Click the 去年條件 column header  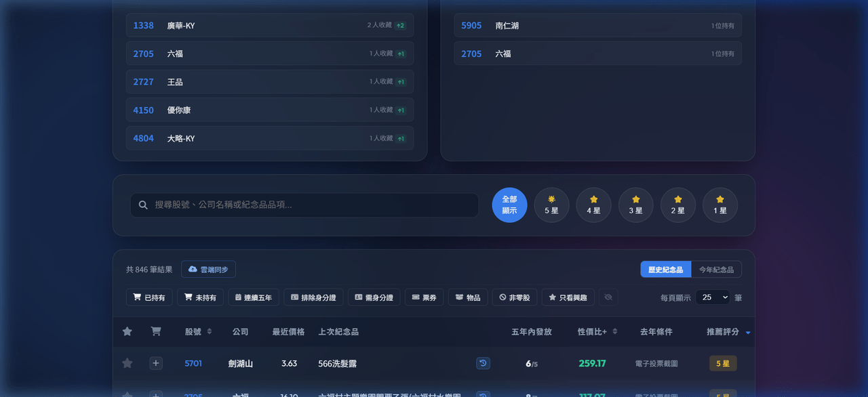[x=656, y=332]
